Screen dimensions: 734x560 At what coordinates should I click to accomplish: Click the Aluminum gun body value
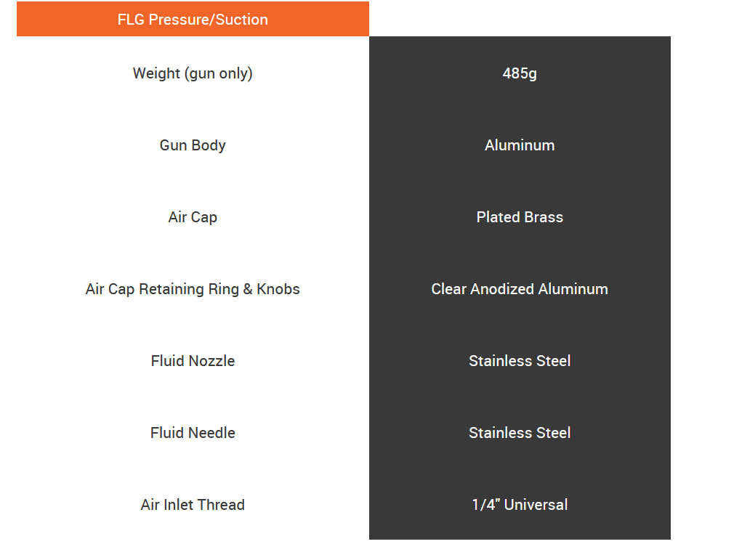pyautogui.click(x=520, y=145)
